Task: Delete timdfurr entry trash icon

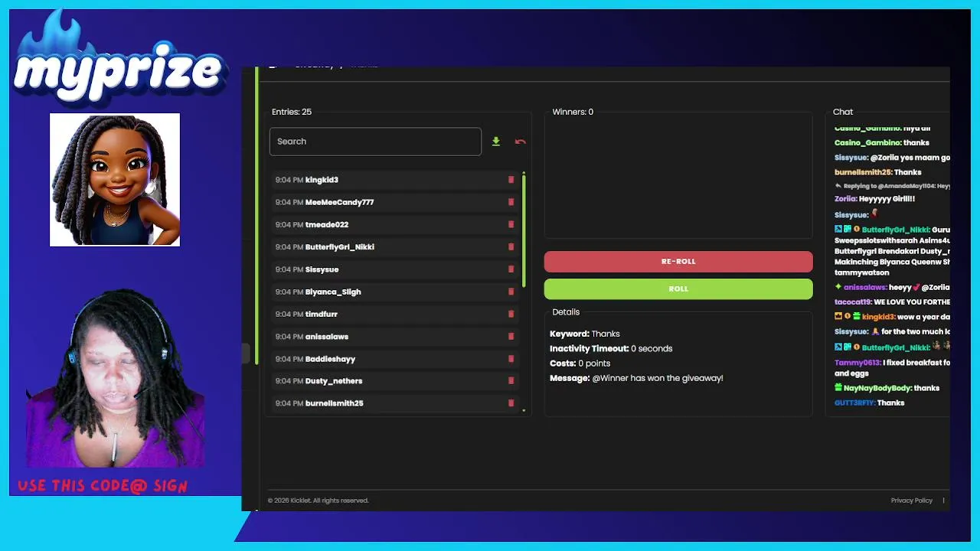Action: pos(511,314)
